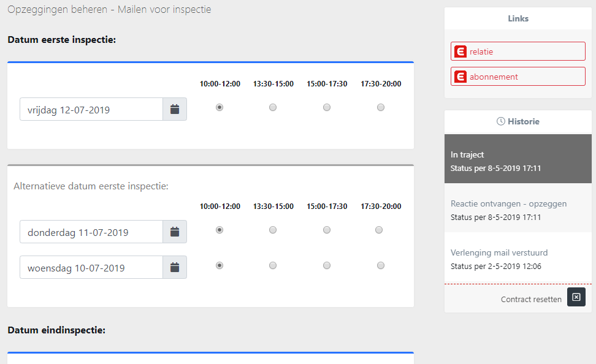The image size is (596, 364).
Task: Click the Contract resetten X icon button
Action: point(576,297)
